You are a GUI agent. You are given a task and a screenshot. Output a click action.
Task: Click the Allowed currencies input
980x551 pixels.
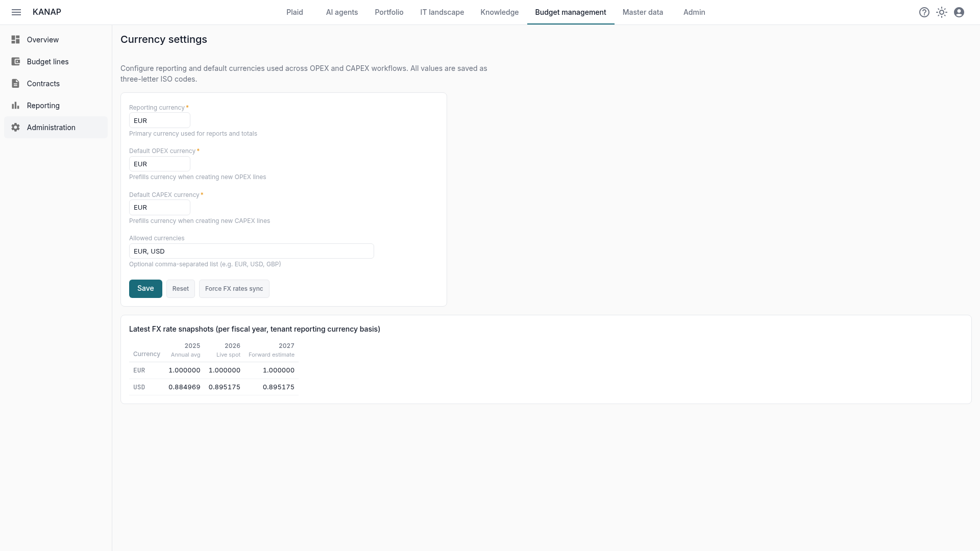point(252,252)
